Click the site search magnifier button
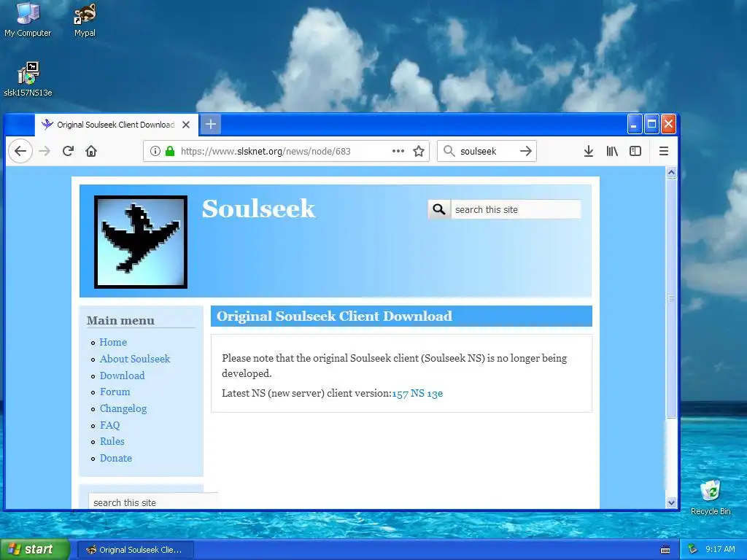 pos(439,209)
